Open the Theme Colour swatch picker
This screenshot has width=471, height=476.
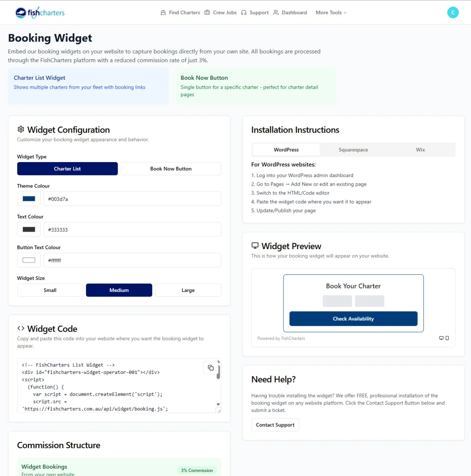29,199
